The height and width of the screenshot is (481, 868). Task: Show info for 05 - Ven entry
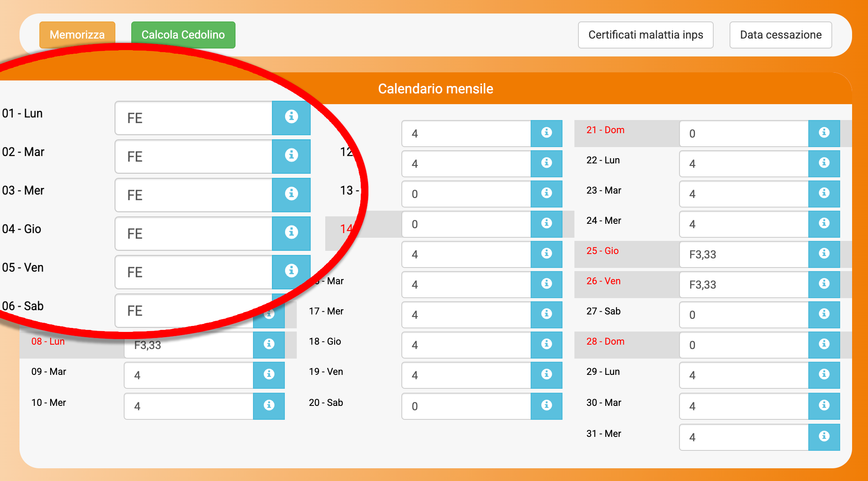(x=291, y=271)
